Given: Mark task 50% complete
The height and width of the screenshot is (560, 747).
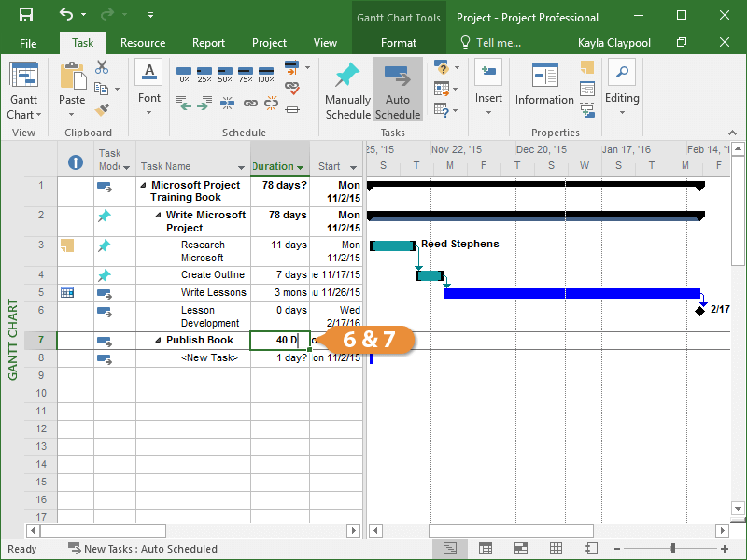Looking at the screenshot, I should (x=224, y=73).
